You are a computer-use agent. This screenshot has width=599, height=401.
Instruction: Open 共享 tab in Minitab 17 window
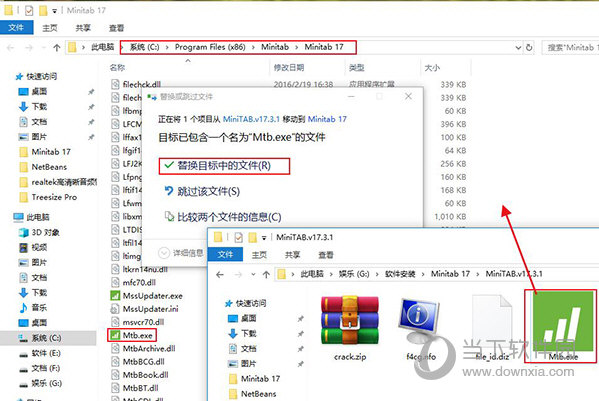point(83,28)
